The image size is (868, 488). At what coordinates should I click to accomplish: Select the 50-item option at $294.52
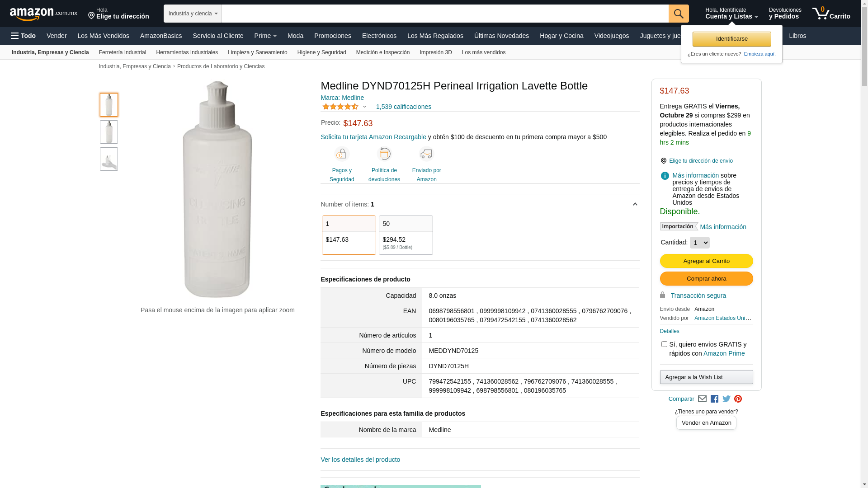406,235
